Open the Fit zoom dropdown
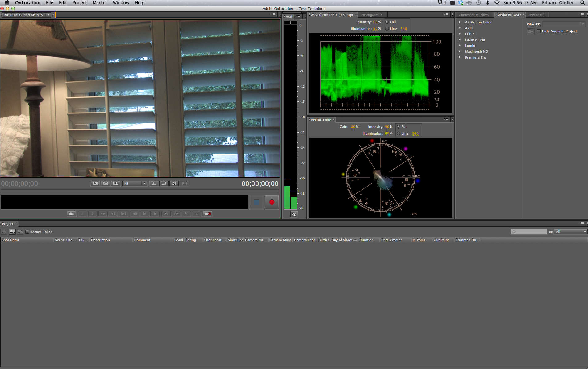This screenshot has height=369, width=588. coord(135,183)
